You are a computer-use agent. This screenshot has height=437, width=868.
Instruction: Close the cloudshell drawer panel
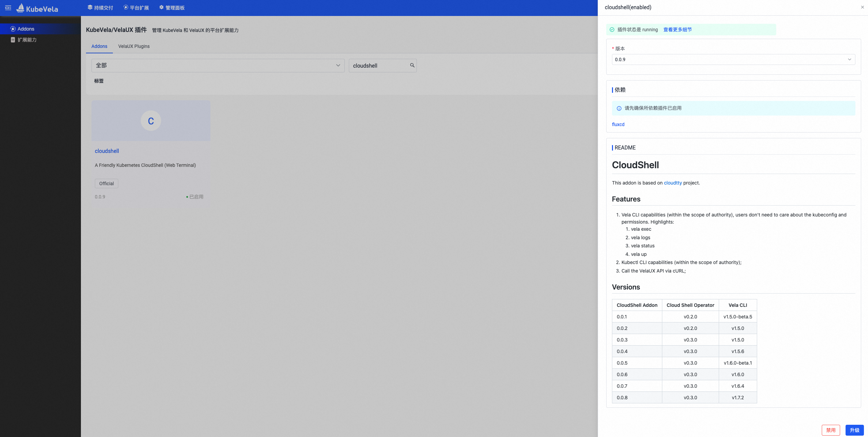coord(862,7)
